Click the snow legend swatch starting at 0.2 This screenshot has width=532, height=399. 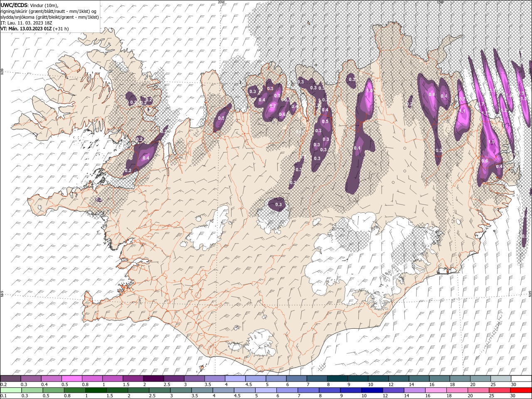[x=10, y=378]
